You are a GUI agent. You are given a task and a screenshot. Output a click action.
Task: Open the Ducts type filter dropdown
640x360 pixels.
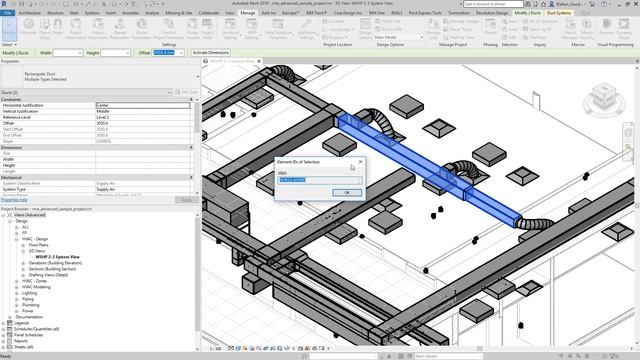(169, 93)
